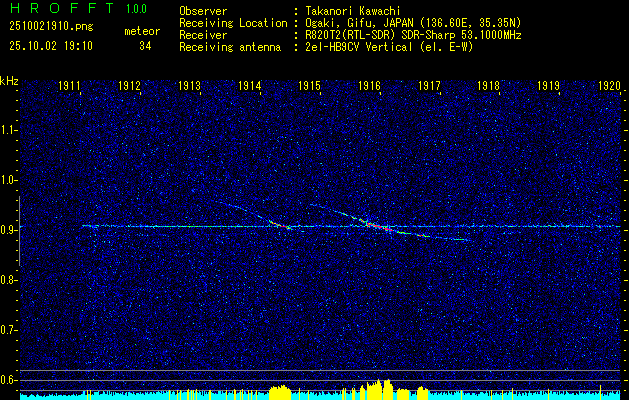Click the 1.0 frequency axis label
The width and height of the screenshot is (629, 400).
(8, 180)
